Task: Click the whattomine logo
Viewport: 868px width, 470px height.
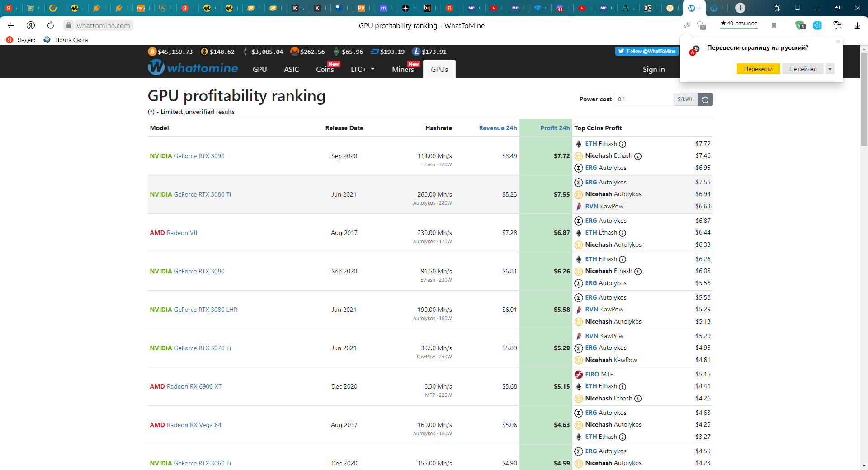Action: coord(193,68)
